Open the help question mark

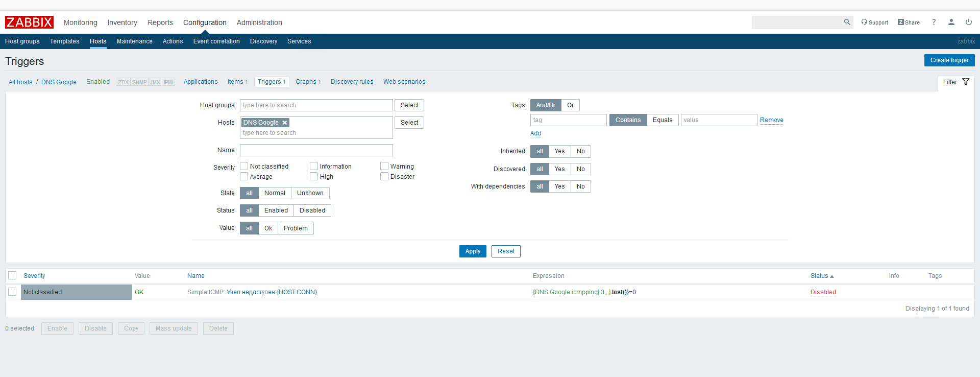934,22
